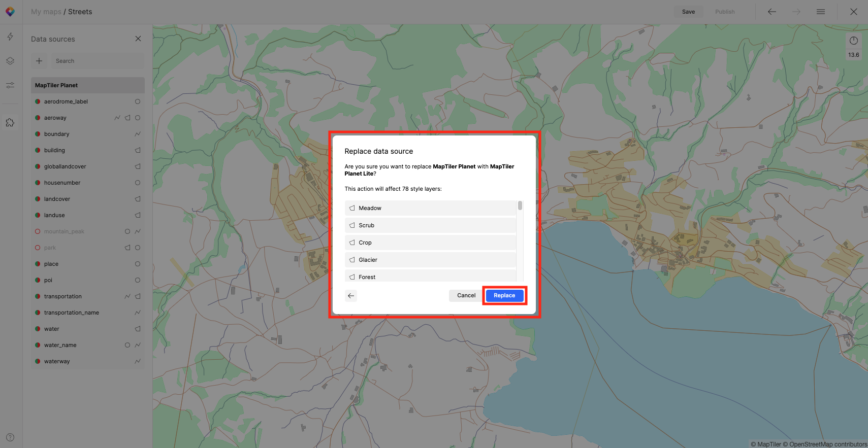The width and height of the screenshot is (868, 448).
Task: Close the Data sources panel
Action: [x=138, y=39]
